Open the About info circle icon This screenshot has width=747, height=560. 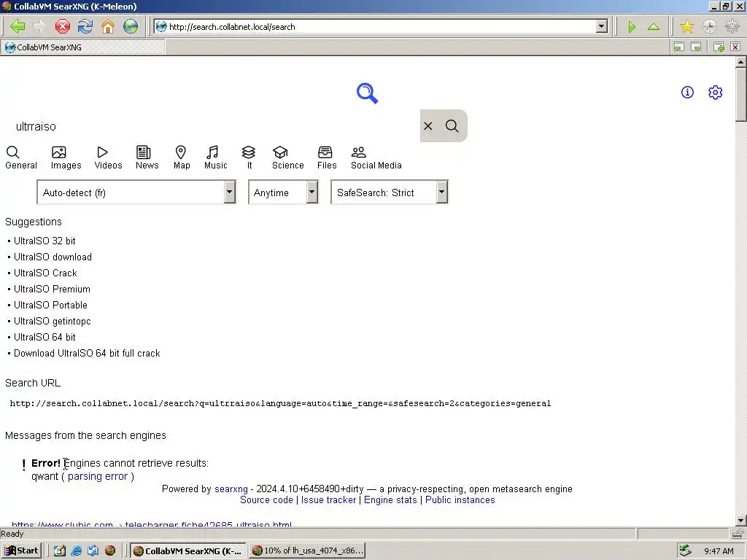(x=687, y=93)
